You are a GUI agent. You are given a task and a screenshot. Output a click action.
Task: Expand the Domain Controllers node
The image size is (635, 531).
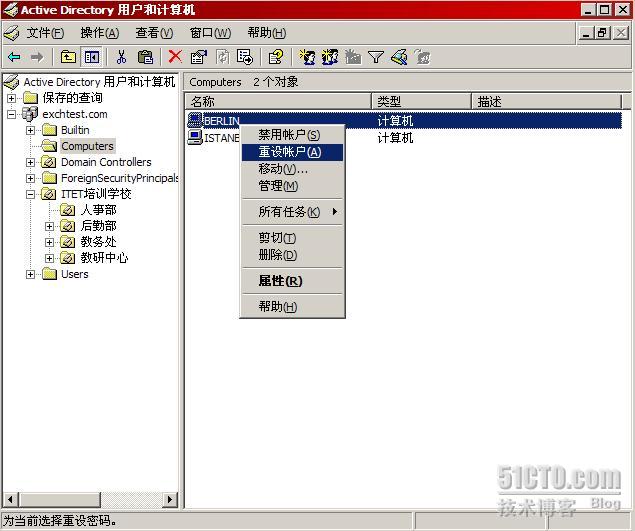tap(30, 162)
